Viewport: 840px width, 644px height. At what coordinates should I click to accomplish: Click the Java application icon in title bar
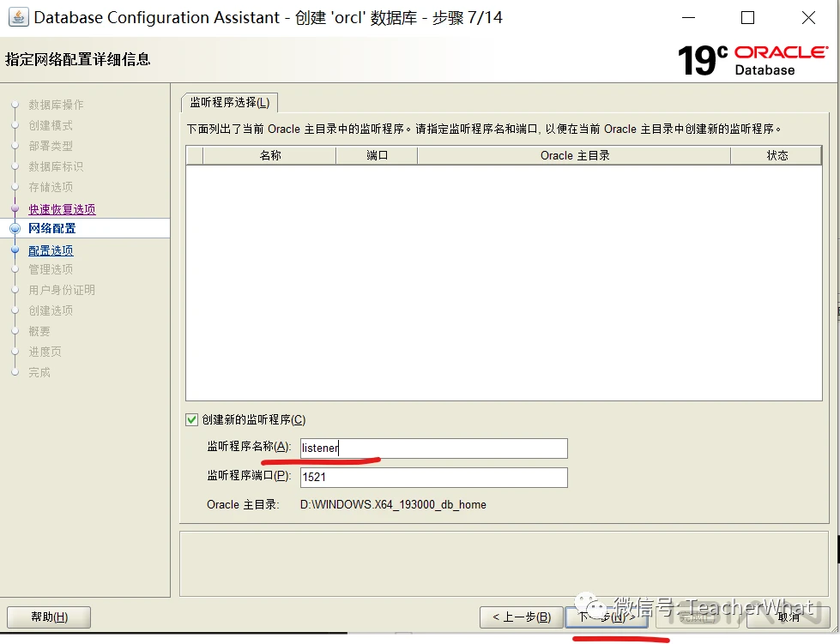(x=18, y=17)
